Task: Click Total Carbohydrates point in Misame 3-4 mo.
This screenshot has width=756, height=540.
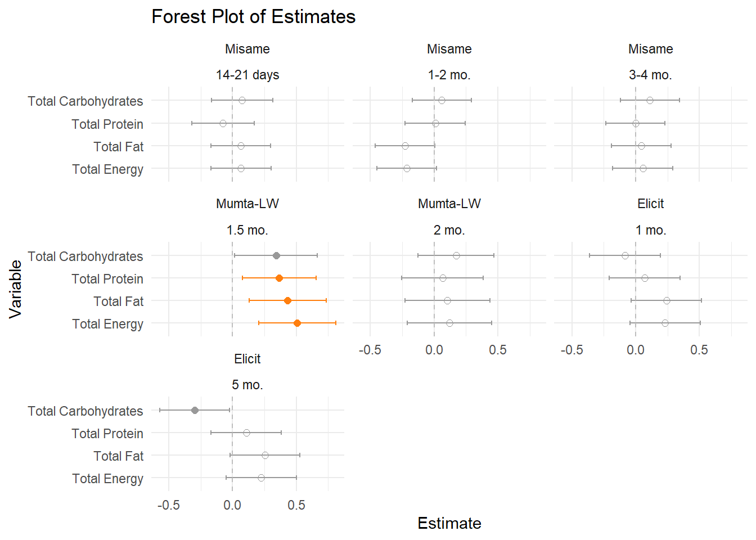Action: point(650,101)
